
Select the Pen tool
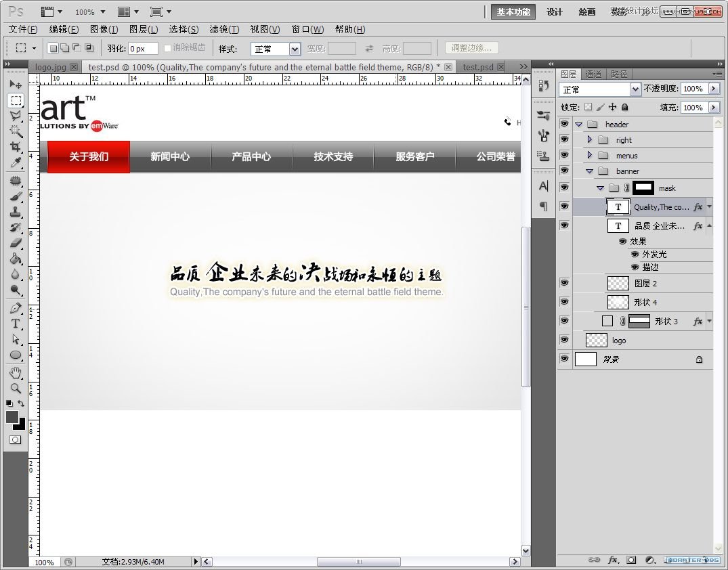(x=16, y=308)
